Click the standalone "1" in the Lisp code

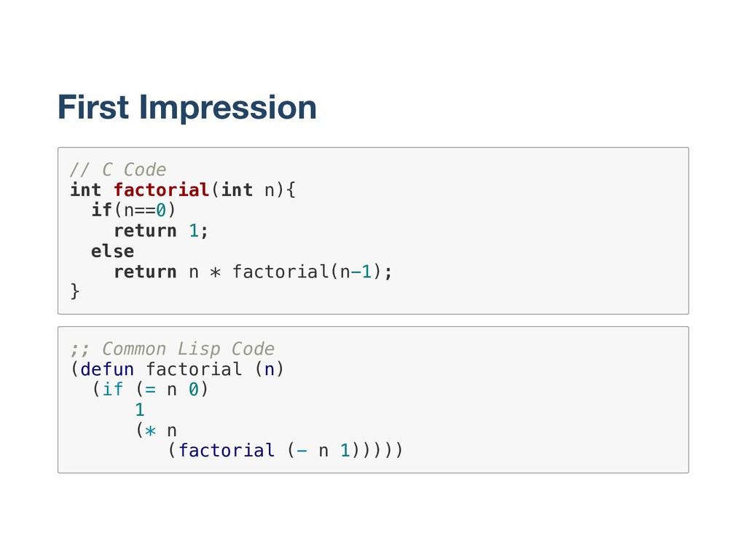click(140, 410)
